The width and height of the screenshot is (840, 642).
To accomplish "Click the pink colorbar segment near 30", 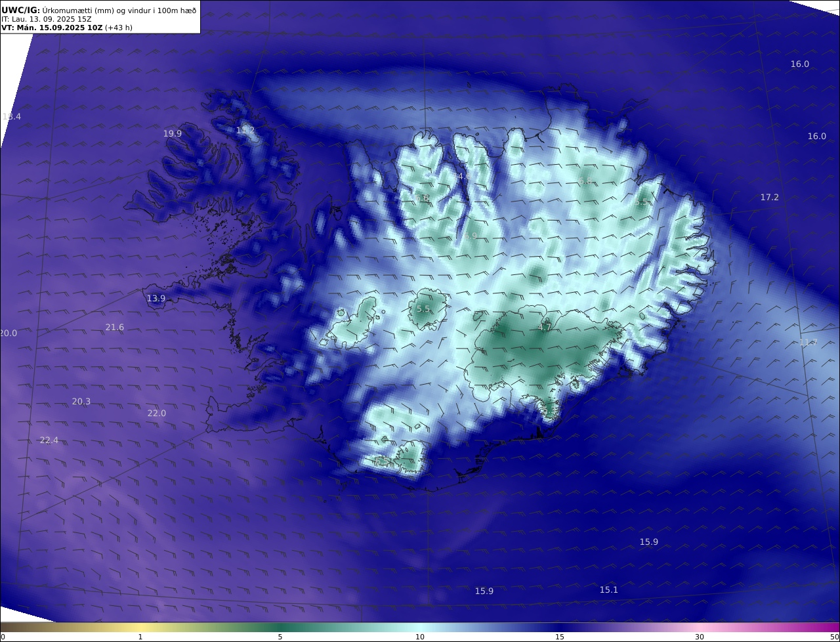I will pyautogui.click(x=700, y=627).
